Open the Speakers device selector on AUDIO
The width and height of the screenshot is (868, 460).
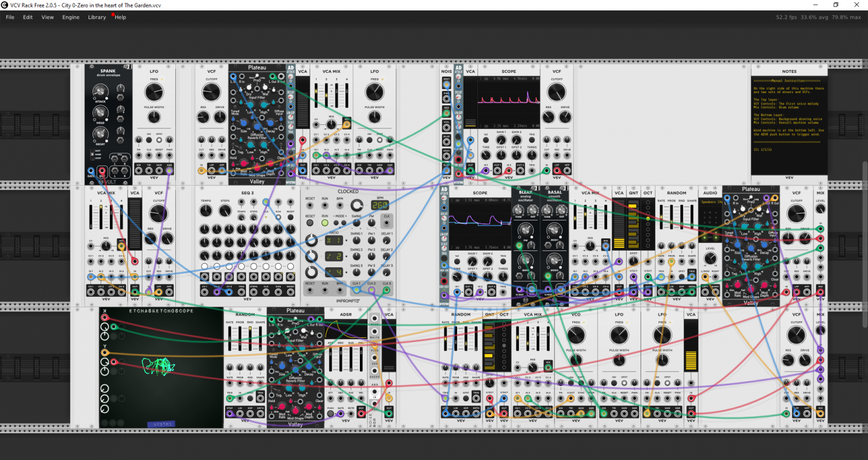tap(710, 203)
